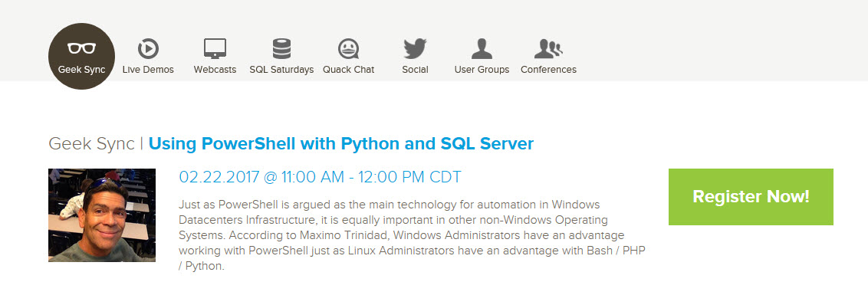Click the 02.22.2017 event date line
868x282 pixels.
[320, 178]
